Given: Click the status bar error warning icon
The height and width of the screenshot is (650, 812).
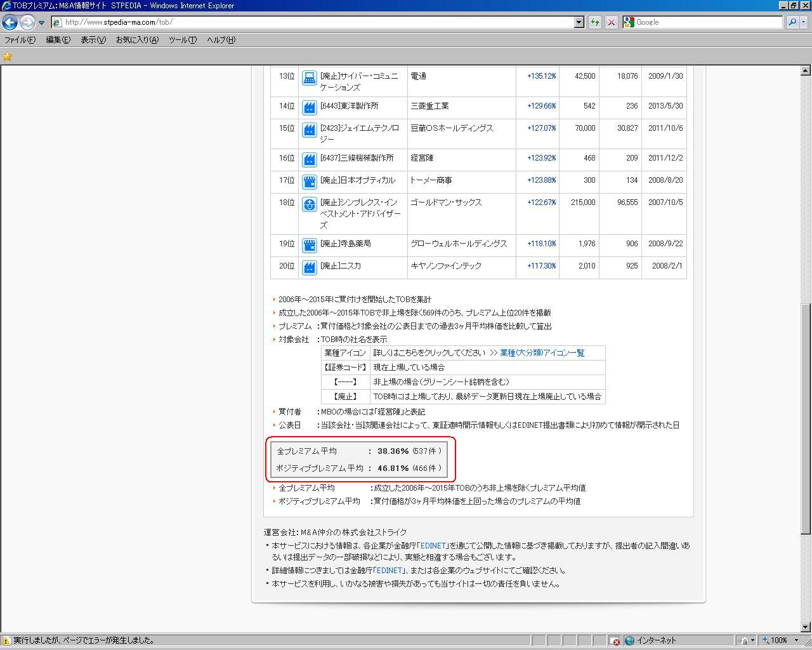Looking at the screenshot, I should tap(6, 640).
